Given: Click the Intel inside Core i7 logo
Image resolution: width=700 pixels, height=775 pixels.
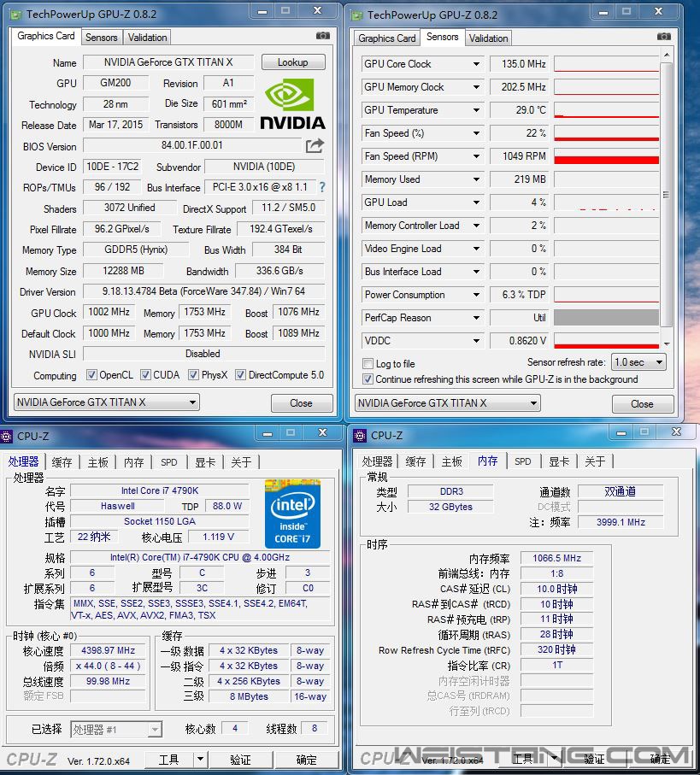Looking at the screenshot, I should (292, 514).
